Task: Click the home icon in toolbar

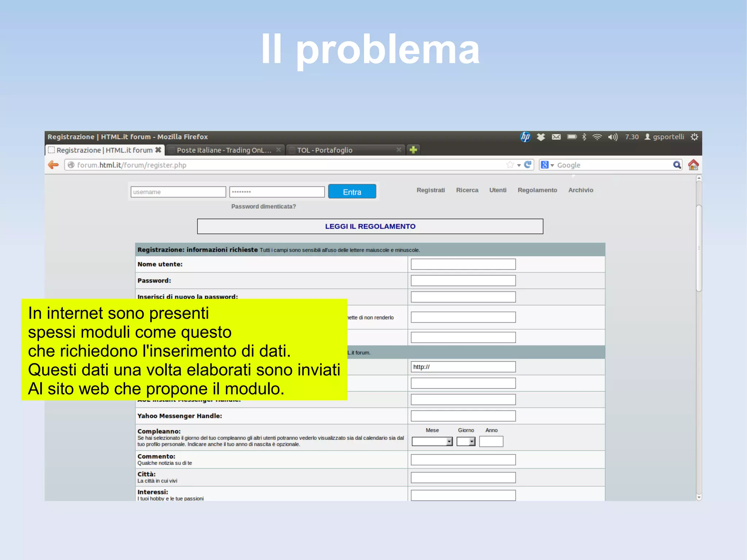Action: pyautogui.click(x=693, y=165)
